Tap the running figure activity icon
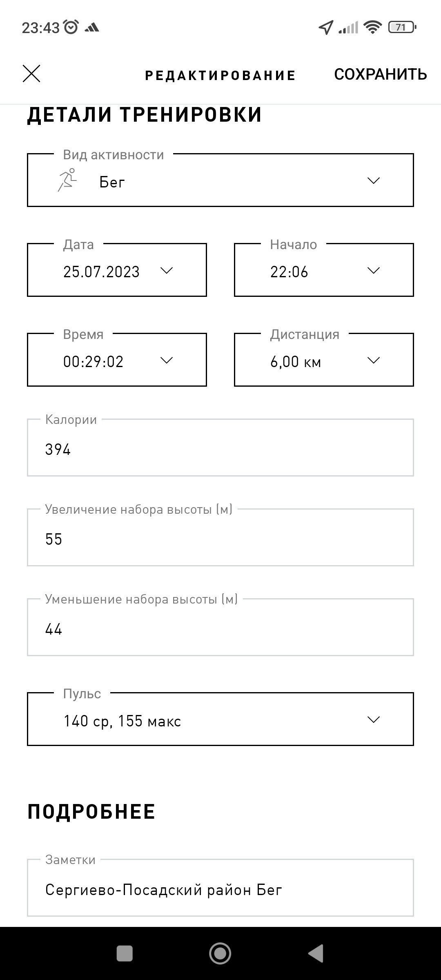 click(67, 180)
